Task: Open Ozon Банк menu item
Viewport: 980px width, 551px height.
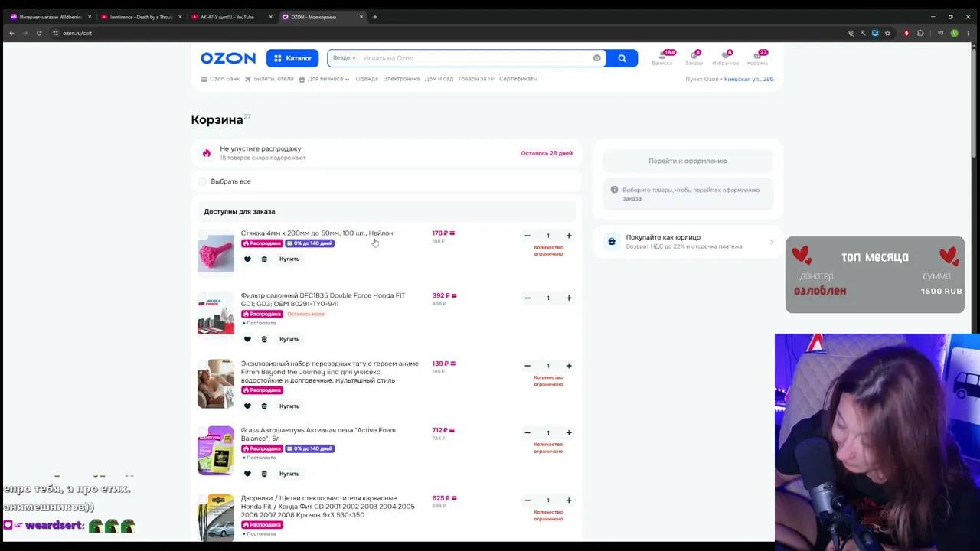Action: point(220,79)
